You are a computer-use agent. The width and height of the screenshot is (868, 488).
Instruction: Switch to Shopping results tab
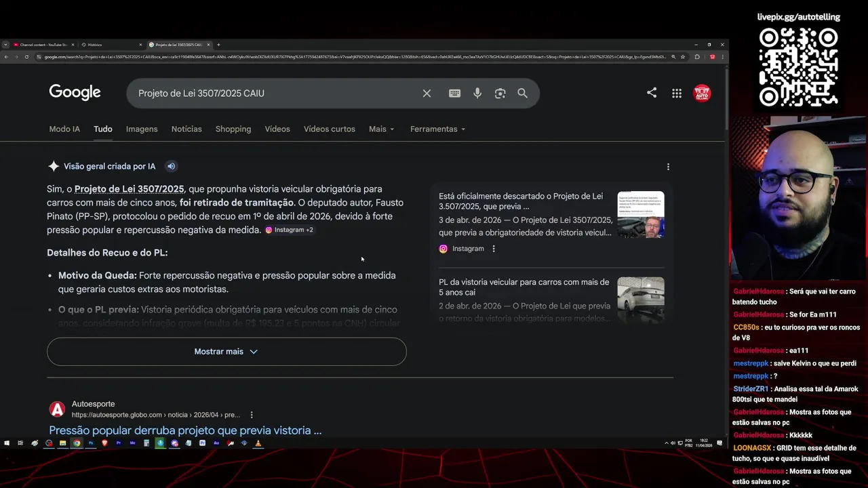point(233,129)
